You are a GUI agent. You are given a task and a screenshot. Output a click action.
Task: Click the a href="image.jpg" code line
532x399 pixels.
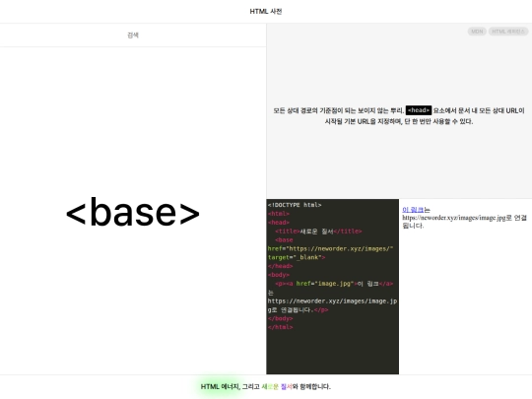coord(334,284)
